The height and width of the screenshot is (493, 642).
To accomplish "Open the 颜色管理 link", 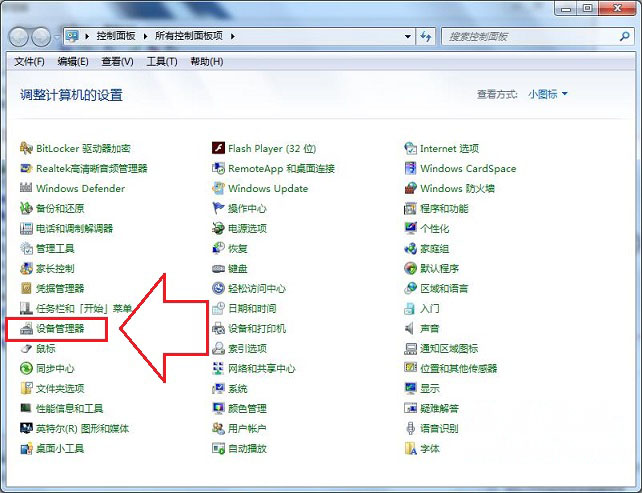I will pyautogui.click(x=247, y=409).
